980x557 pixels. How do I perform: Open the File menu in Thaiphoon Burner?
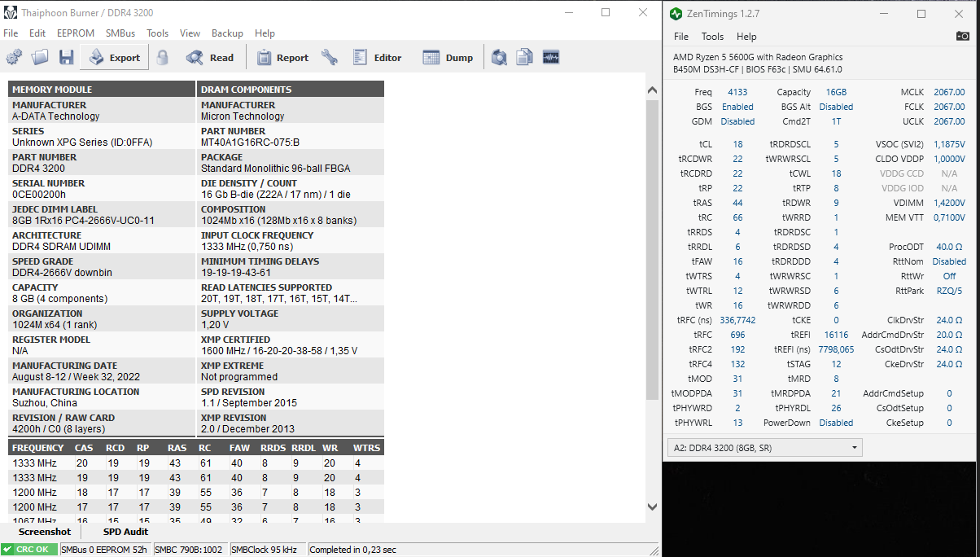11,33
